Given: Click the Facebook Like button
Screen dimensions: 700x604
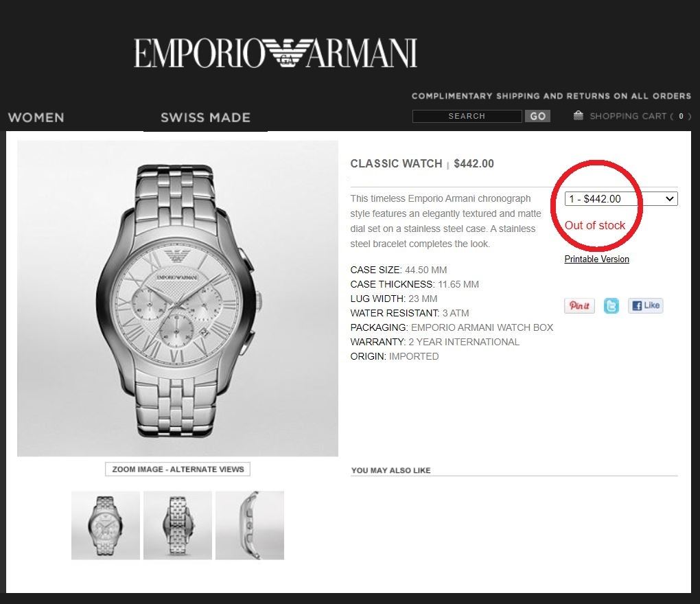Looking at the screenshot, I should click(x=646, y=305).
